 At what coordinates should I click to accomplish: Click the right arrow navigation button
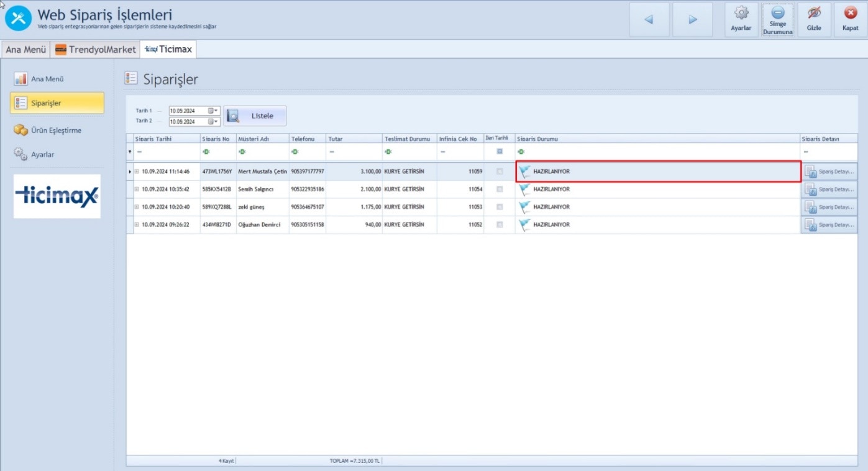(x=693, y=20)
